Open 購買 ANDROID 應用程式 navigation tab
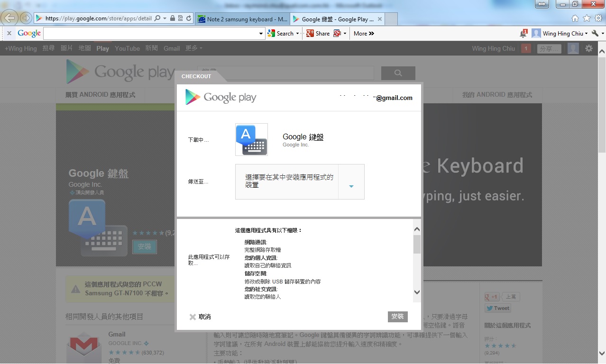The height and width of the screenshot is (364, 606). coord(100,95)
